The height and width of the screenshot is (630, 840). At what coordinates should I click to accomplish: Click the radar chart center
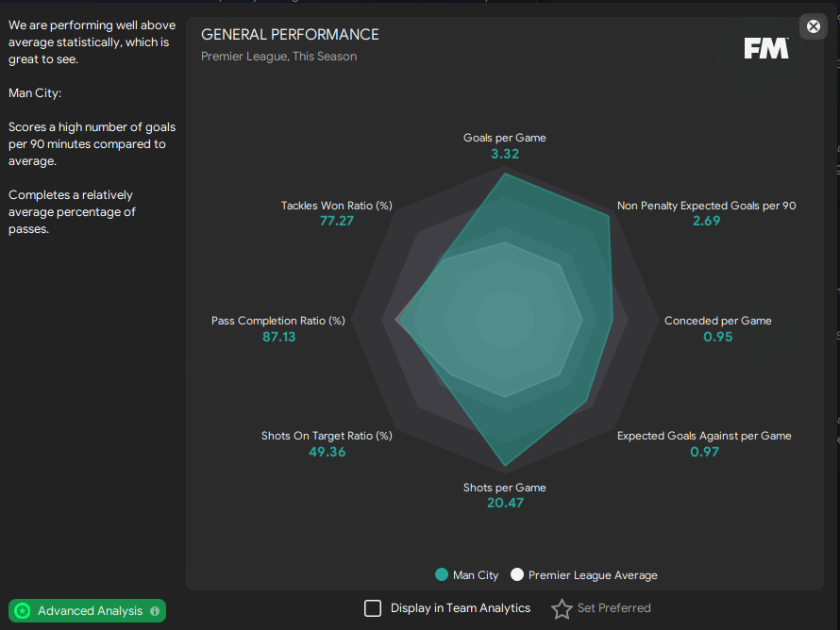505,320
